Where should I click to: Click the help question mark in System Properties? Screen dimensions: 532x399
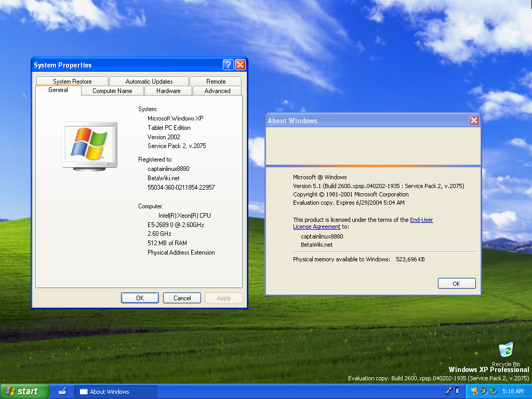228,65
